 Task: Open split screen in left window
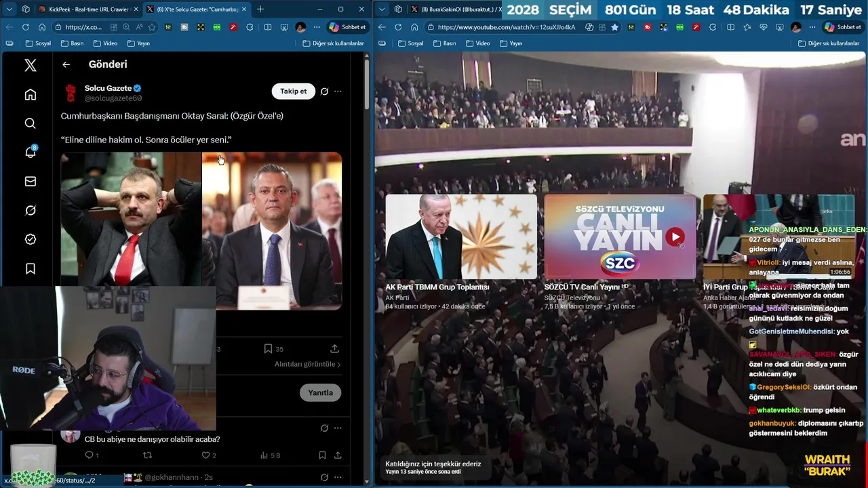(x=268, y=27)
